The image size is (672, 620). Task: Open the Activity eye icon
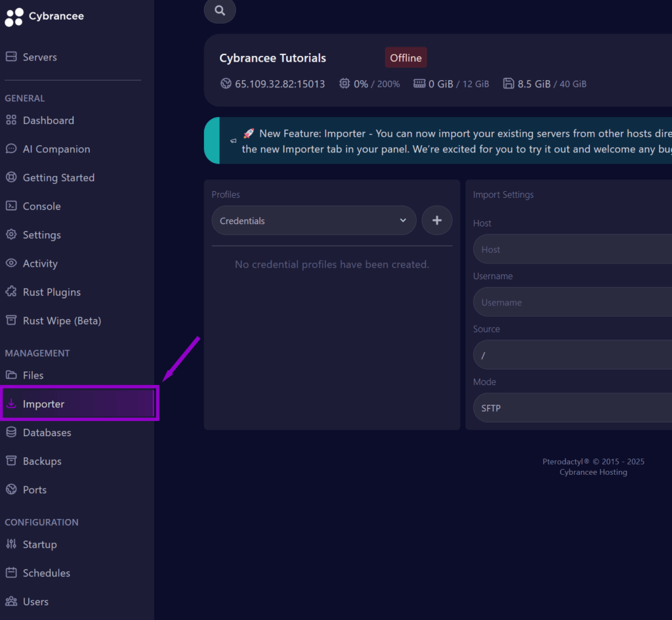(x=11, y=263)
